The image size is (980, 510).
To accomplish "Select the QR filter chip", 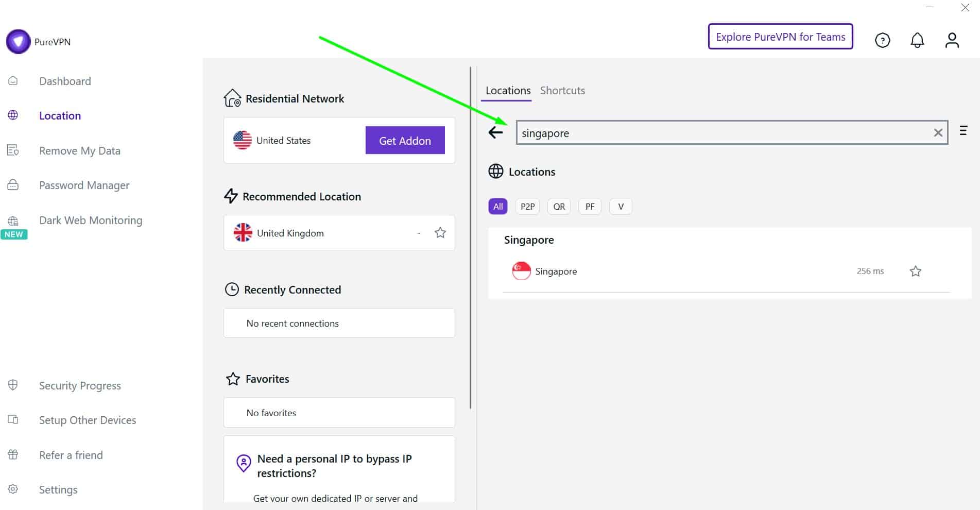I will [559, 207].
